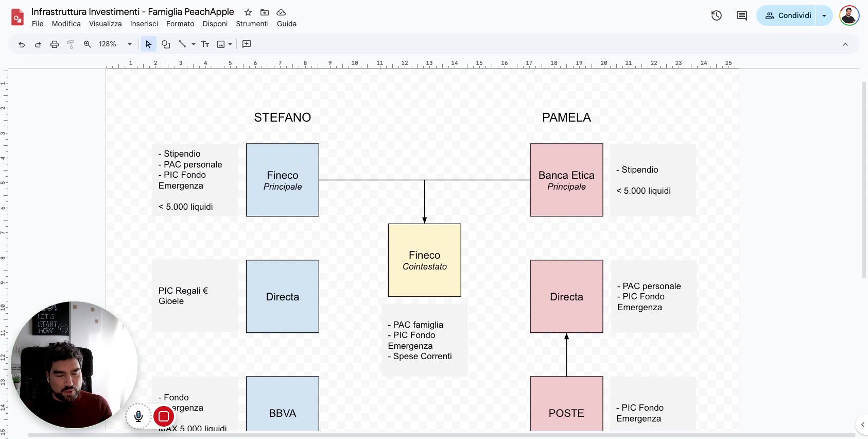Image resolution: width=868 pixels, height=439 pixels.
Task: Select the Text box tool
Action: pos(205,44)
